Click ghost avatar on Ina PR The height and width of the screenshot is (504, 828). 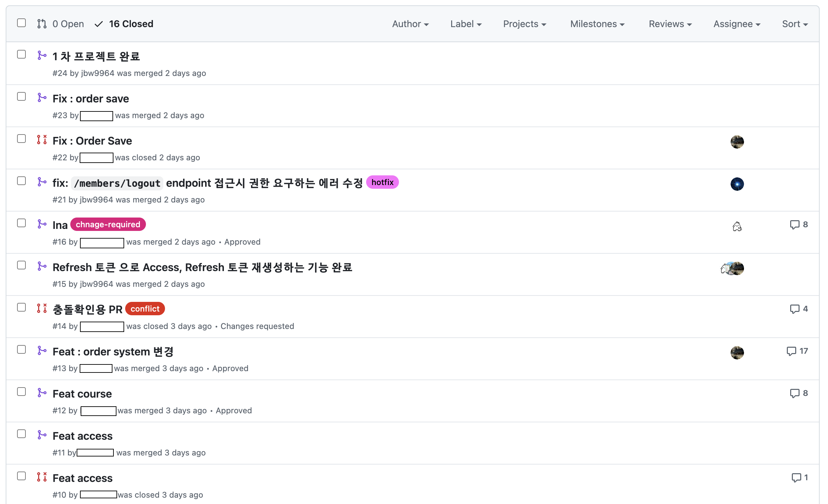tap(737, 227)
